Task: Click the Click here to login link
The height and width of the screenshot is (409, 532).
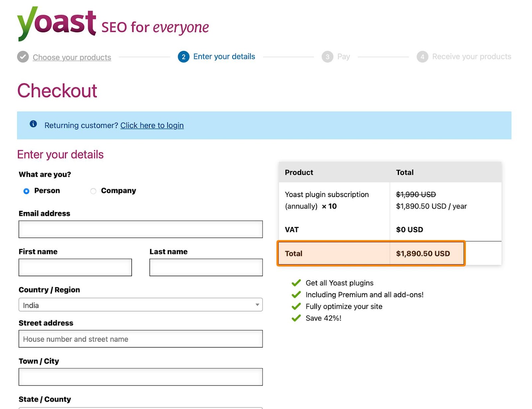Action: (152, 125)
